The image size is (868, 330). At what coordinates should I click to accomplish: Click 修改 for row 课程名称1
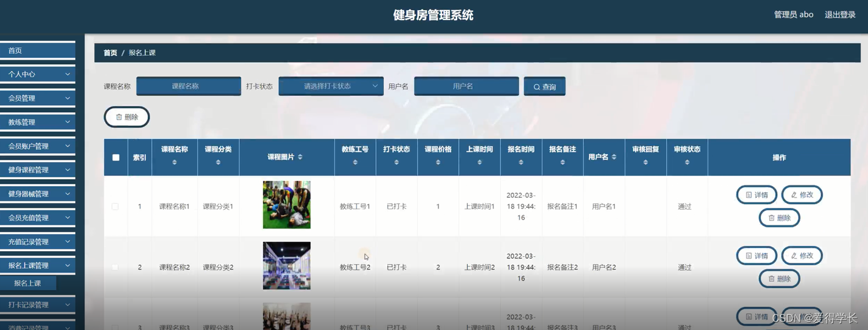point(802,195)
